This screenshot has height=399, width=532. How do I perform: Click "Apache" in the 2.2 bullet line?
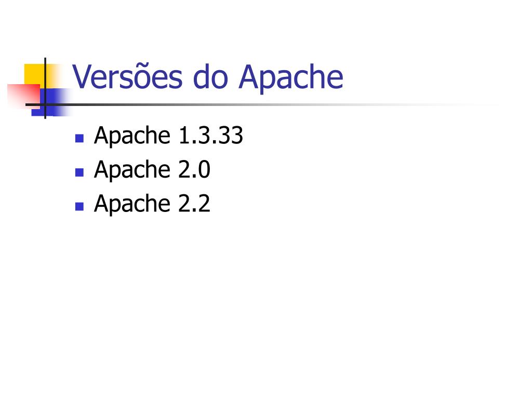[x=132, y=205]
